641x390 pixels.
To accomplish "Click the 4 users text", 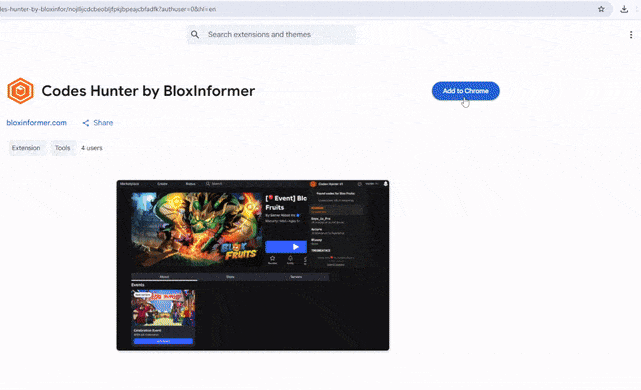I will click(x=92, y=148).
